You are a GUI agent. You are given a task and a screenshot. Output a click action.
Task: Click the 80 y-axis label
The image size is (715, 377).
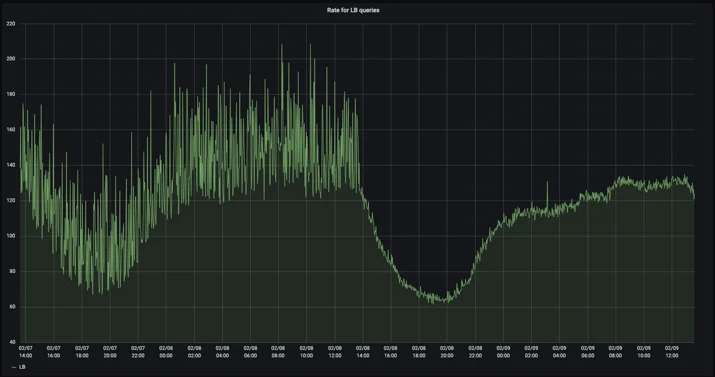pos(12,271)
